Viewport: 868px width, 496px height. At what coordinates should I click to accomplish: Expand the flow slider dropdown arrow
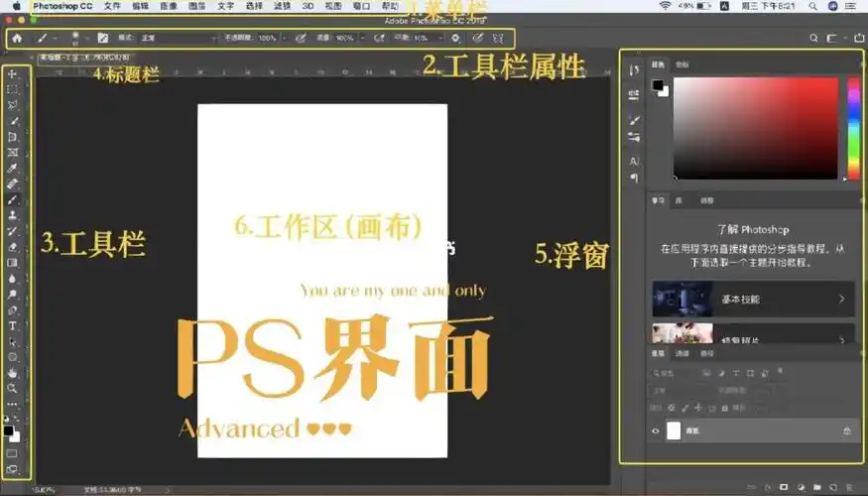363,39
